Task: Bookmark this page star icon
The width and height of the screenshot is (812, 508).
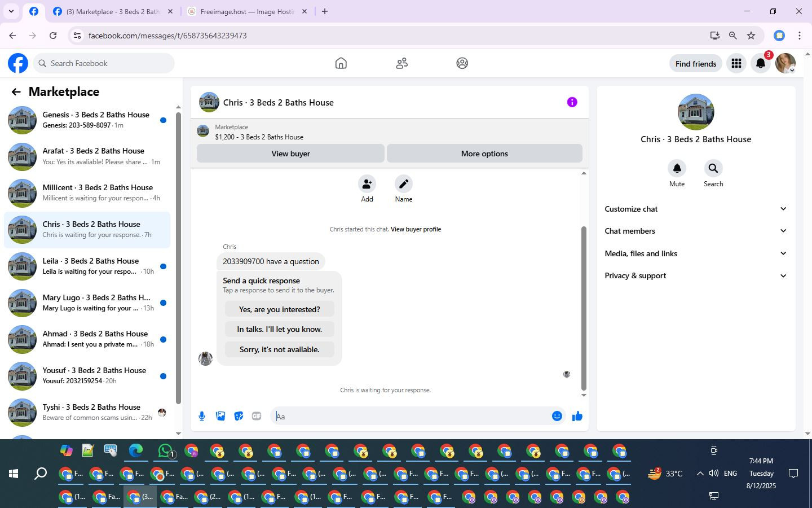Action: coord(751,36)
